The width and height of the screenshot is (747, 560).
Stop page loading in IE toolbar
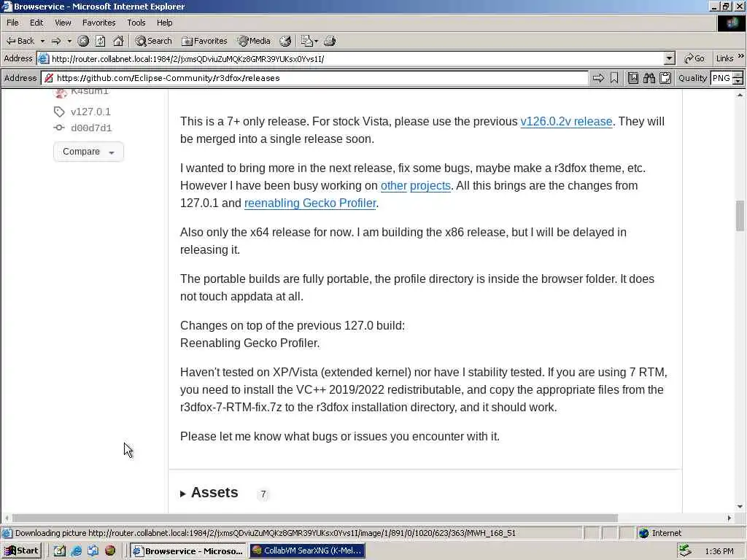click(x=83, y=41)
